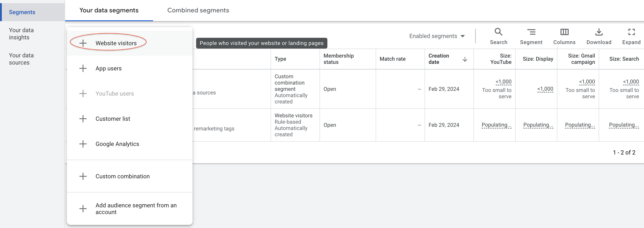644x228 pixels.
Task: Open Your data sources in sidebar
Action: coord(21,59)
